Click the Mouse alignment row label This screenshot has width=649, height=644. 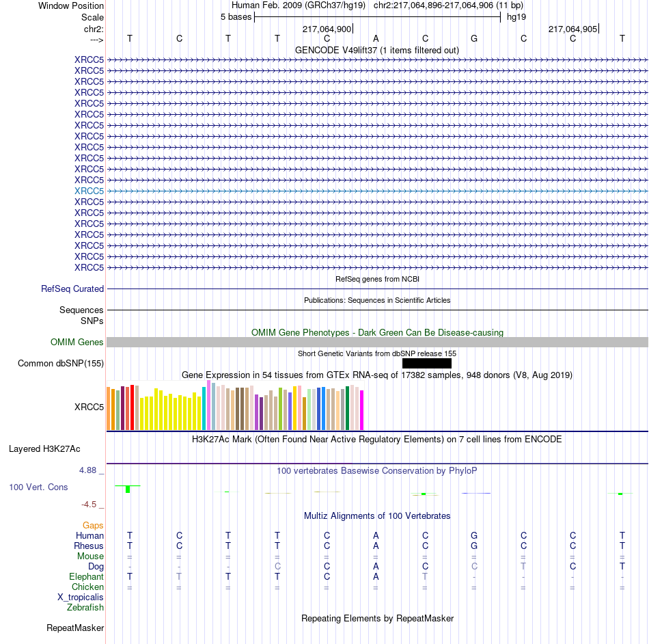pyautogui.click(x=90, y=556)
